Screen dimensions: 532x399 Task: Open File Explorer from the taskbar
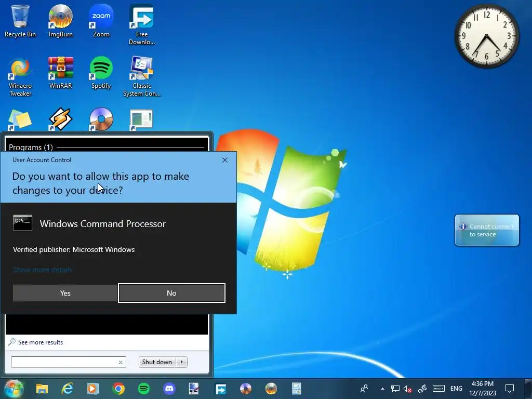click(x=42, y=389)
